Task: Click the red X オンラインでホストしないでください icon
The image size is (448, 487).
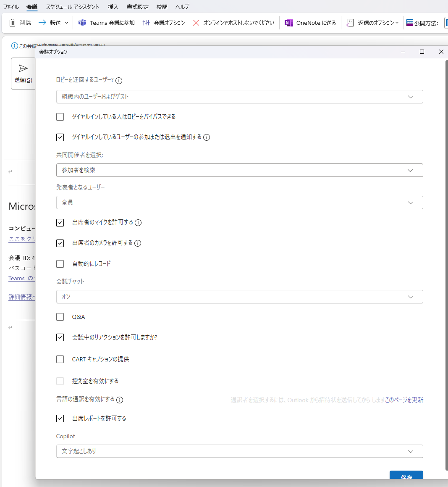Action: pos(196,23)
